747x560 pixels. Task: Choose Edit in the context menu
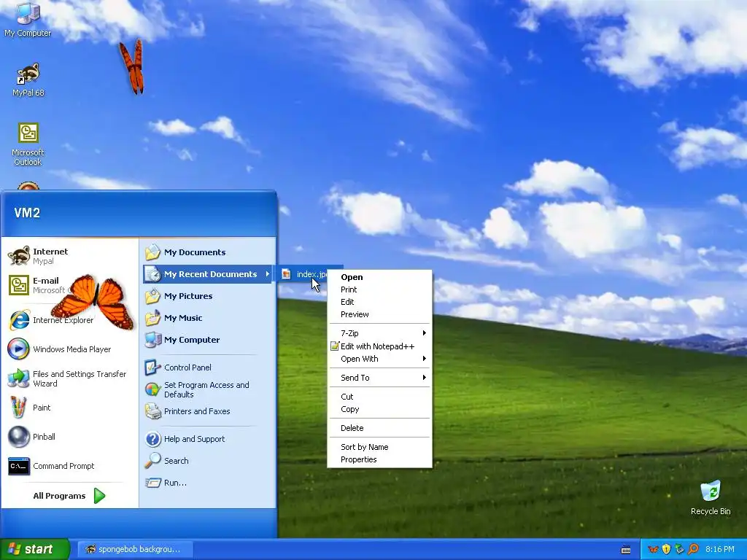pos(379,302)
